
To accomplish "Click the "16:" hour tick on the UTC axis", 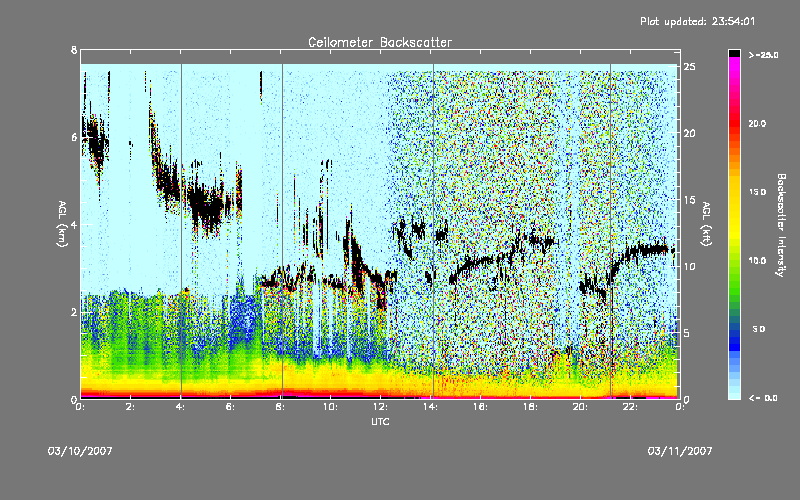I will click(x=480, y=407).
